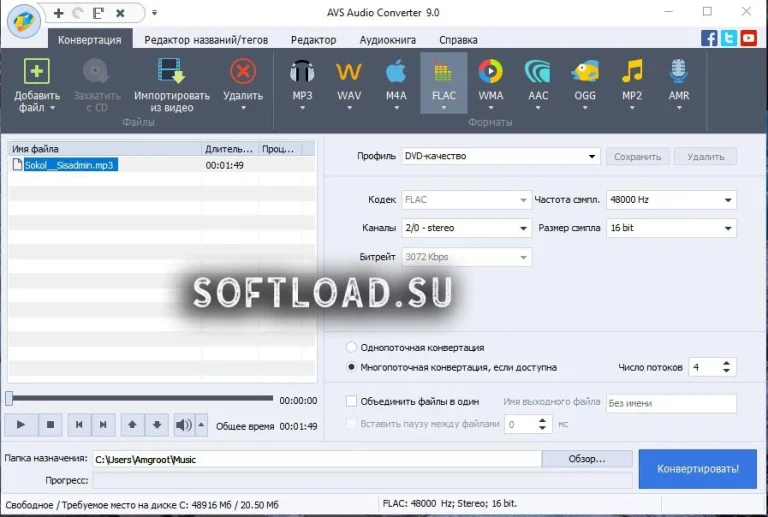The width and height of the screenshot is (768, 517).
Task: Click the Длитель... column header
Action: [x=230, y=149]
